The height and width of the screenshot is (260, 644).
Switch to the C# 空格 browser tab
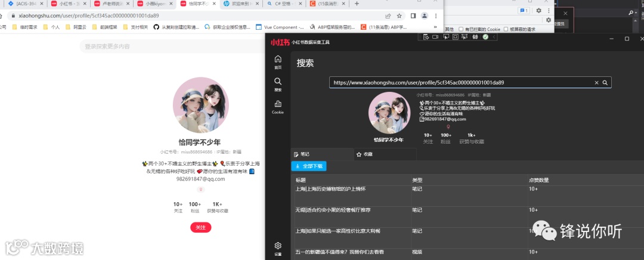click(x=284, y=4)
